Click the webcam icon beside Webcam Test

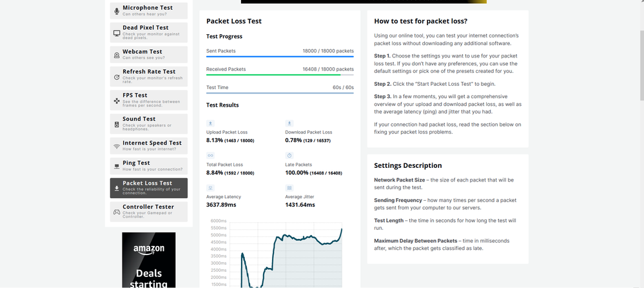point(117,55)
